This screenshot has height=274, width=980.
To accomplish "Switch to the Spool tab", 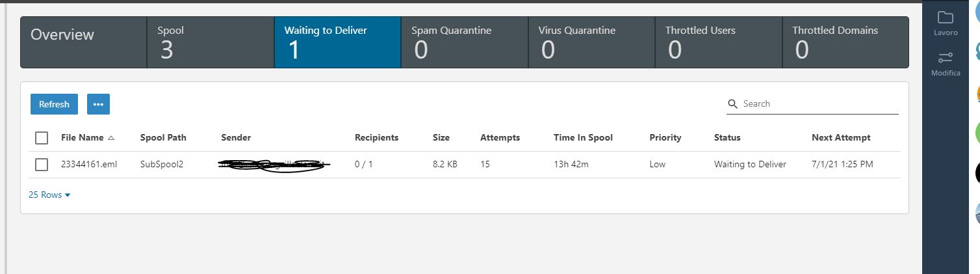I will [210, 42].
